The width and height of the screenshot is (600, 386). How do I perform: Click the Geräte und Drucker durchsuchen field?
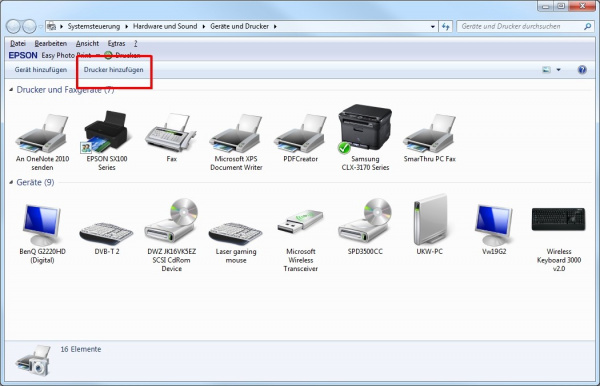(x=524, y=26)
